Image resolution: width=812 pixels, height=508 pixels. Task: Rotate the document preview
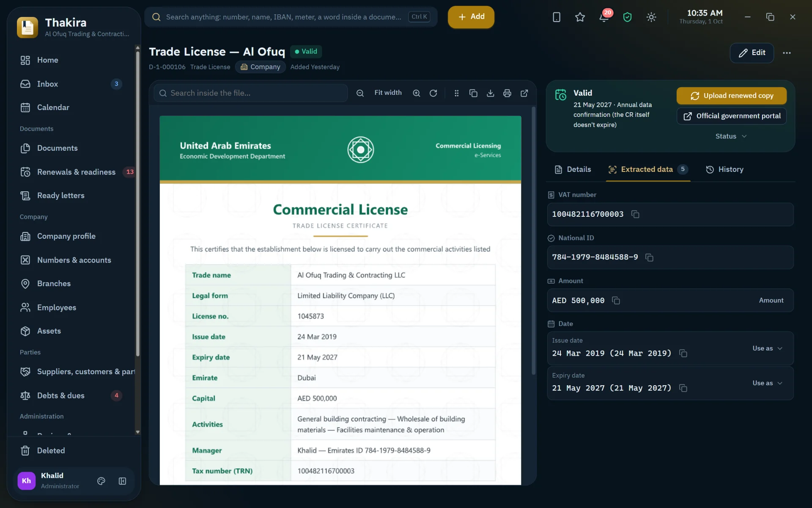tap(433, 93)
